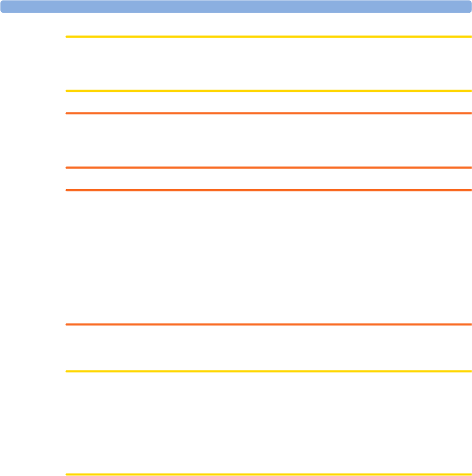
Task: Click the blue header bar at top
Action: pos(236,6)
